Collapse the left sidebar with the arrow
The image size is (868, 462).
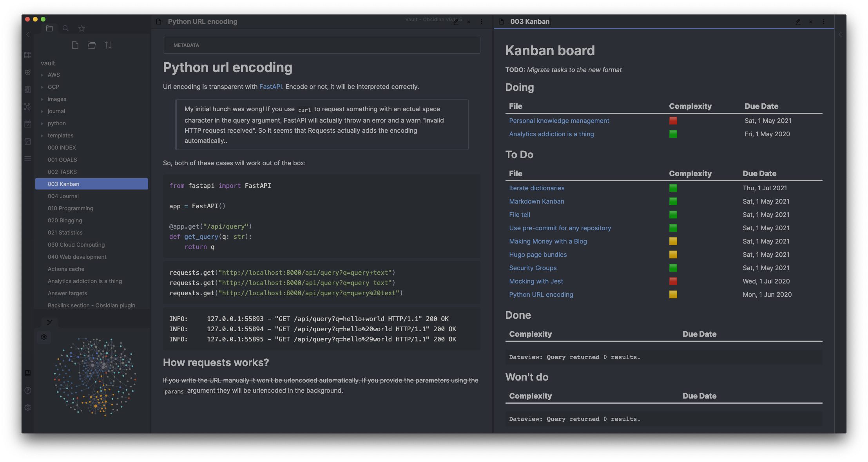tap(27, 34)
